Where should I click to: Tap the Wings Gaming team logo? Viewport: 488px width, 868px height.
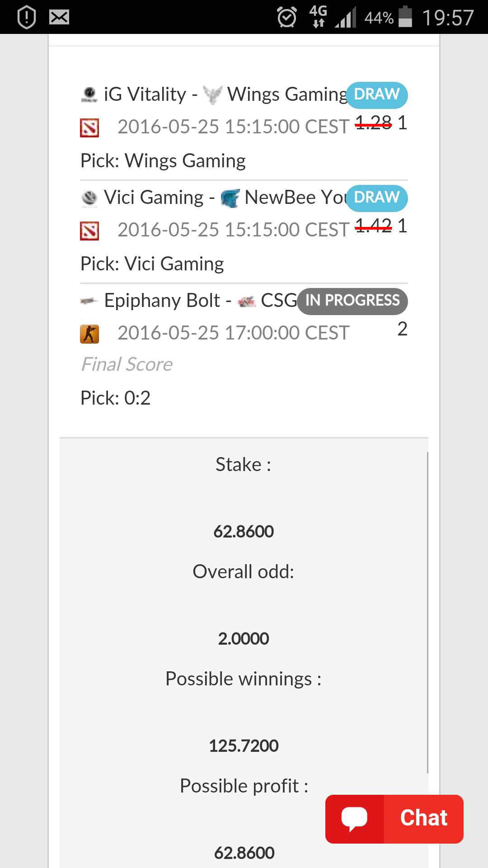point(212,95)
